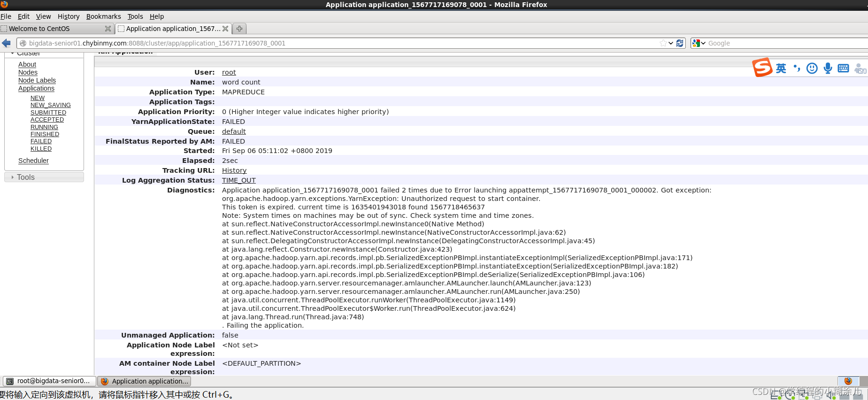The width and height of the screenshot is (868, 400).
Task: Open the History tracking URL
Action: (x=234, y=170)
